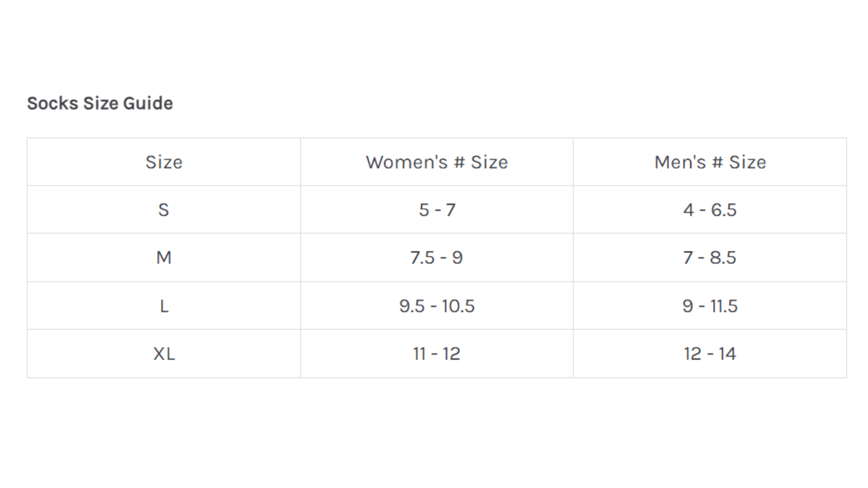
Task: Click the men's 12 - 14 cell
Action: click(710, 354)
